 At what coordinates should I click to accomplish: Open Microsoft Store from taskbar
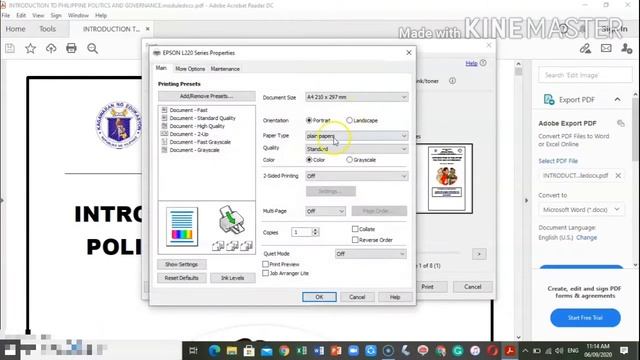tap(249, 351)
